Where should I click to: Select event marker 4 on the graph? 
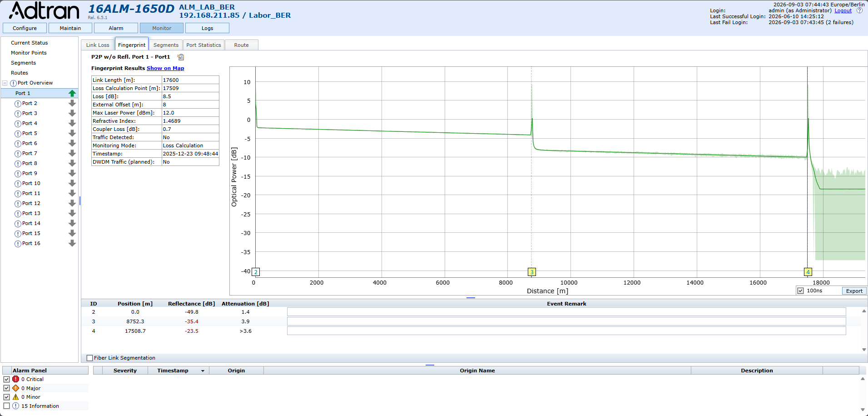tap(808, 272)
